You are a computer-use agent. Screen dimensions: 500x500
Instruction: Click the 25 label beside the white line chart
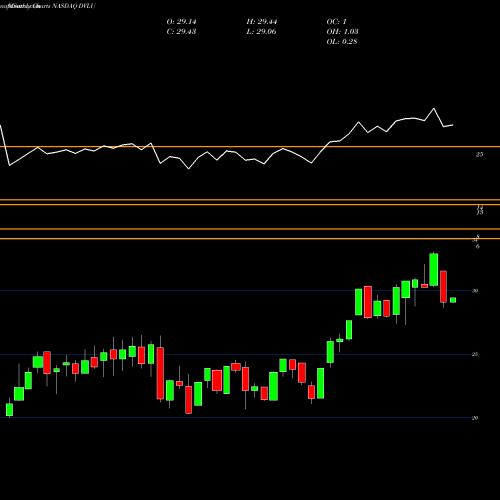pyautogui.click(x=479, y=154)
